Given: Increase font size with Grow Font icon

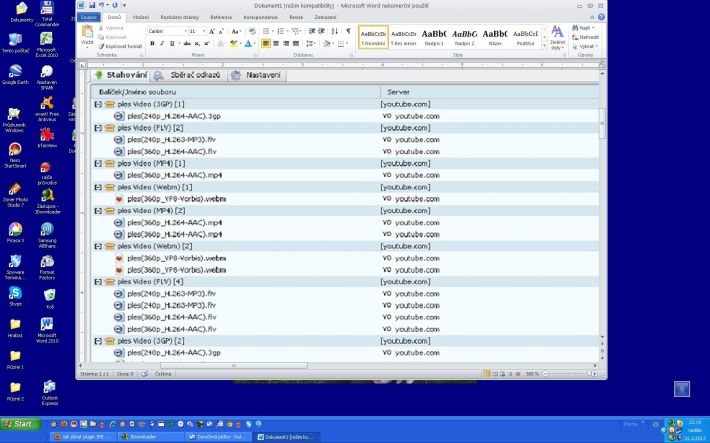Looking at the screenshot, I should (x=211, y=31).
